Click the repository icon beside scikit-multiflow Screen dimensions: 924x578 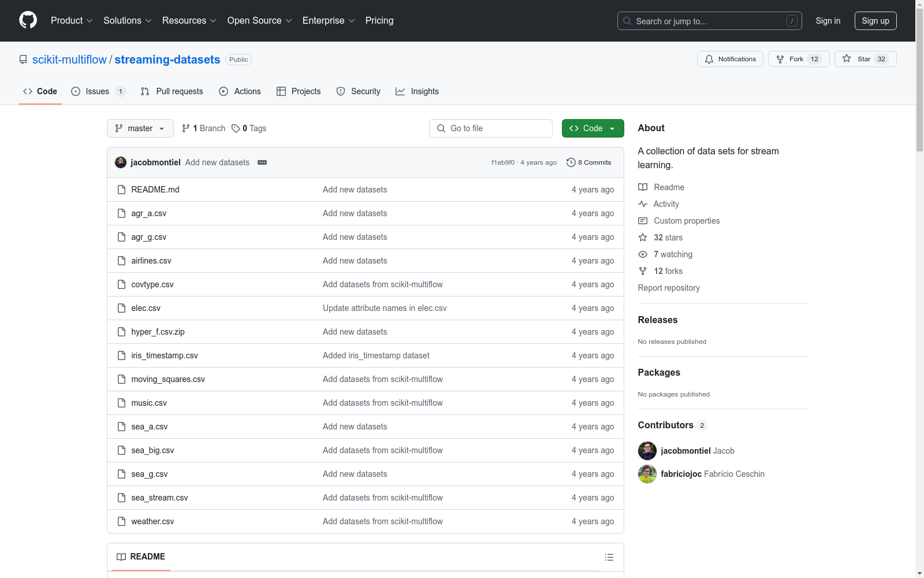coord(23,60)
